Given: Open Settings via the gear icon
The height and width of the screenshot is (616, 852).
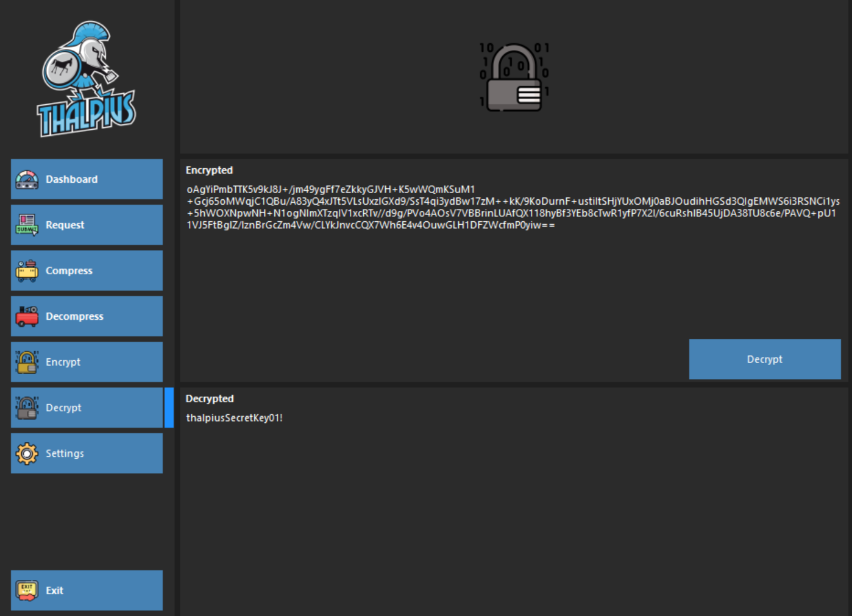Looking at the screenshot, I should tap(26, 453).
